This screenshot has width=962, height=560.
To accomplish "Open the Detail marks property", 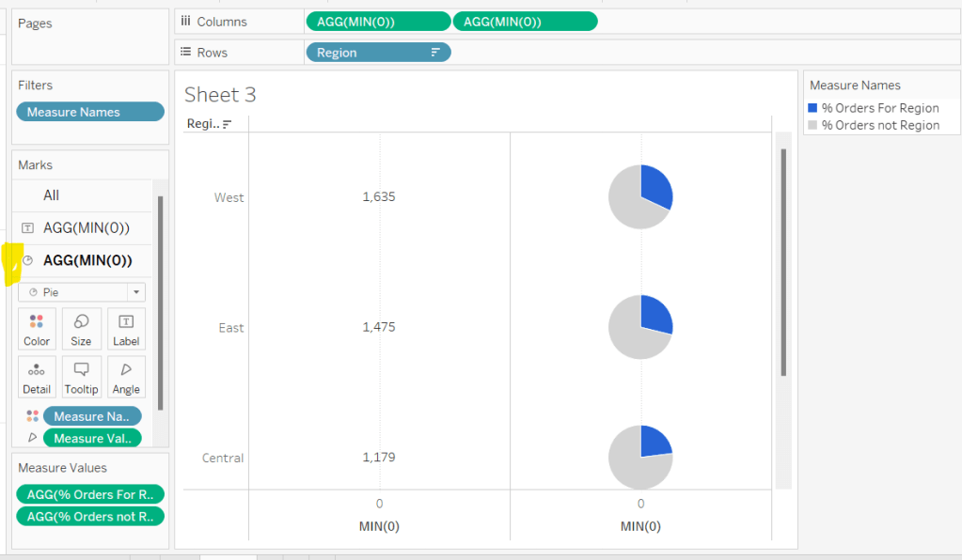I will point(37,377).
